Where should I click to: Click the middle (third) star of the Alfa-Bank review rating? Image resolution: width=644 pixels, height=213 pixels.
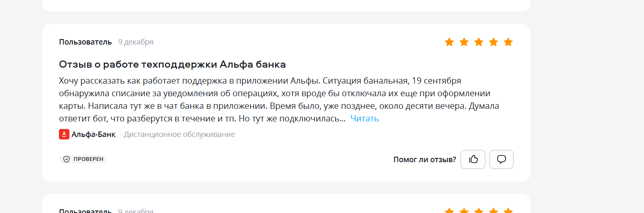(x=479, y=42)
